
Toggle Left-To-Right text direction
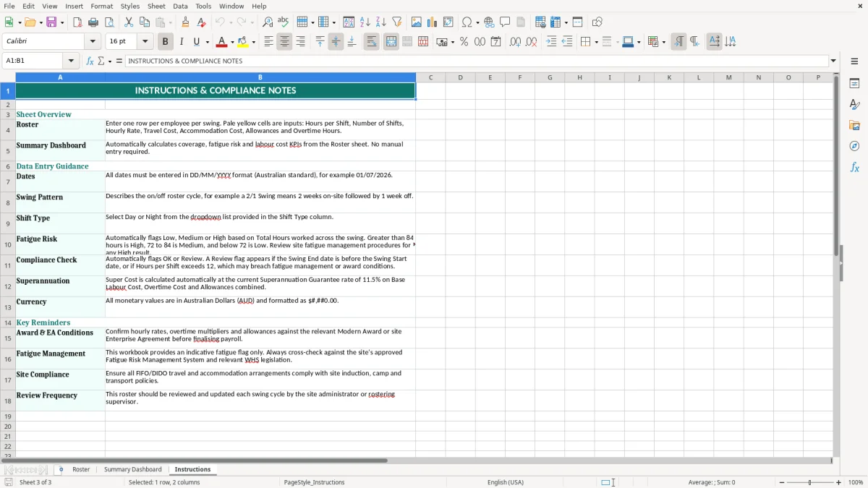(678, 42)
